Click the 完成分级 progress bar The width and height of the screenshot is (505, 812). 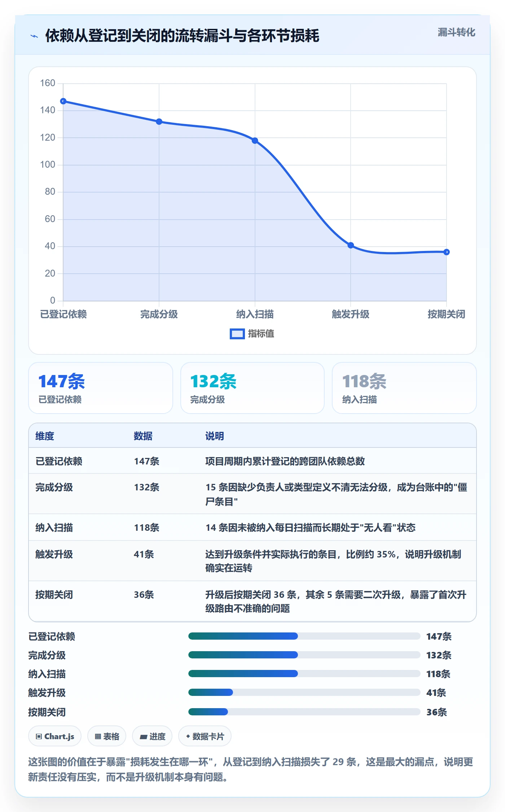pos(304,655)
